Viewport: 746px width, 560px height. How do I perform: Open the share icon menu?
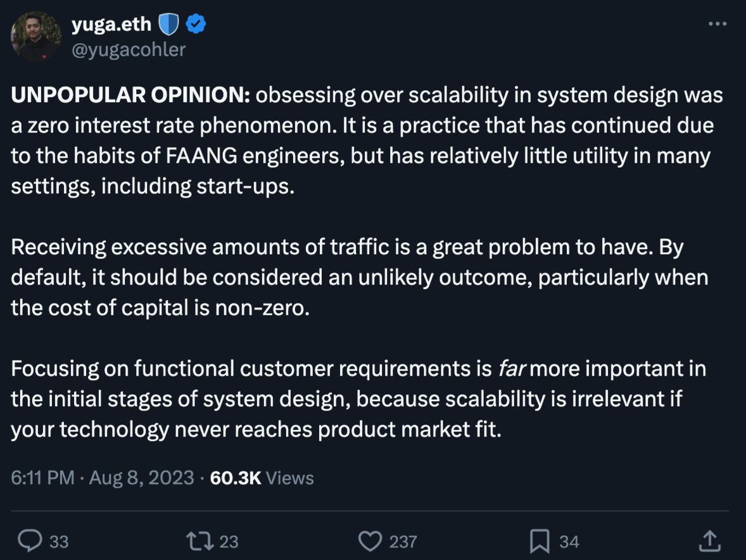tap(709, 540)
